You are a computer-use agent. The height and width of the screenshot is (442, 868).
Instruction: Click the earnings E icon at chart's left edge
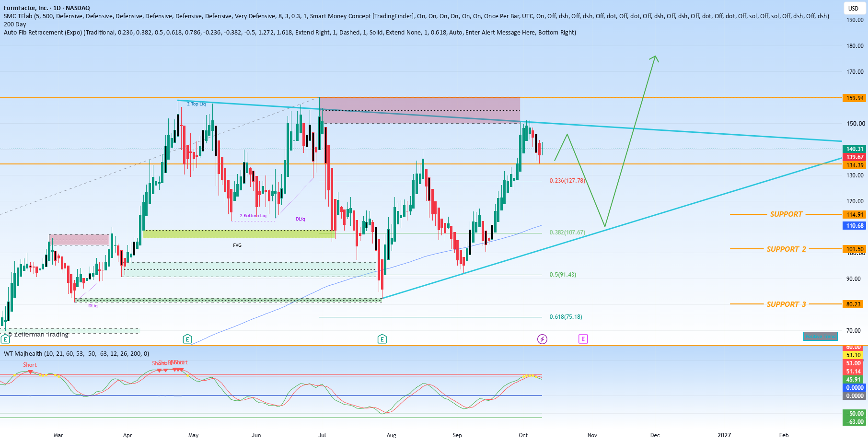click(x=5, y=339)
